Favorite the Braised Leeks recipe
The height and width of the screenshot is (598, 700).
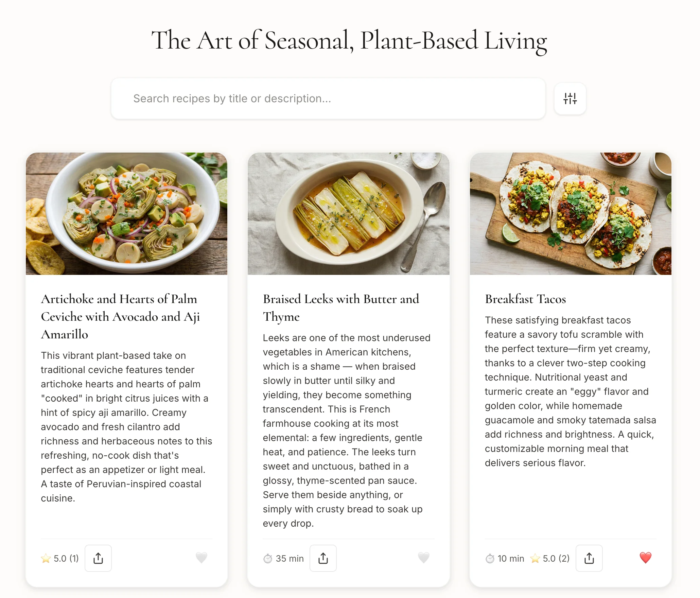tap(424, 558)
